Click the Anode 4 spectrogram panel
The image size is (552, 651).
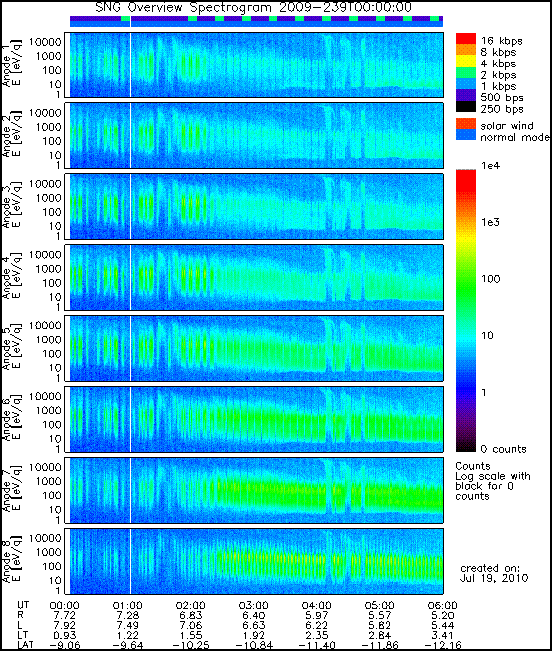point(256,277)
